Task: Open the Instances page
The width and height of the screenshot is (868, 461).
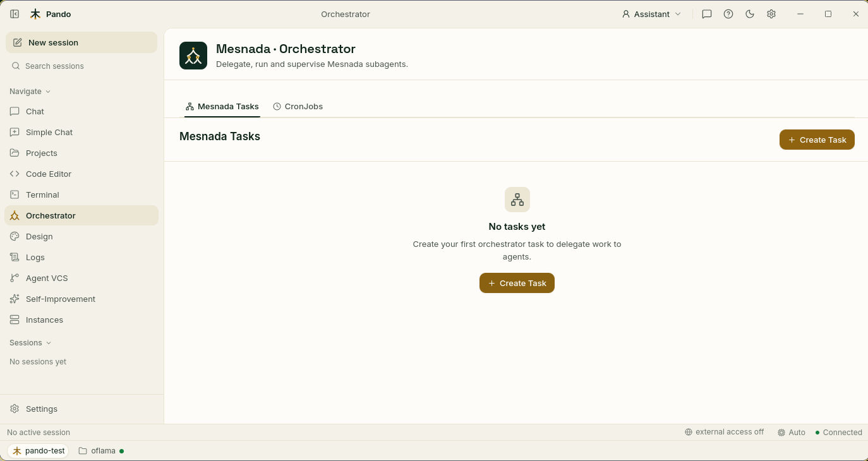Action: click(81, 320)
